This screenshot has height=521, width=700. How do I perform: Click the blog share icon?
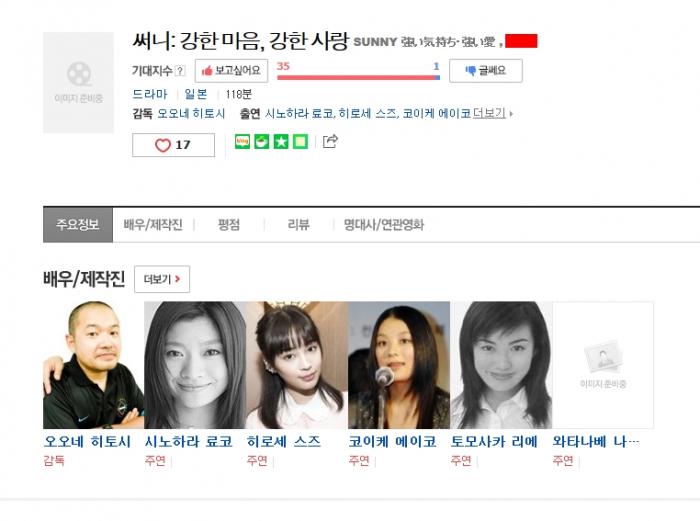click(242, 142)
